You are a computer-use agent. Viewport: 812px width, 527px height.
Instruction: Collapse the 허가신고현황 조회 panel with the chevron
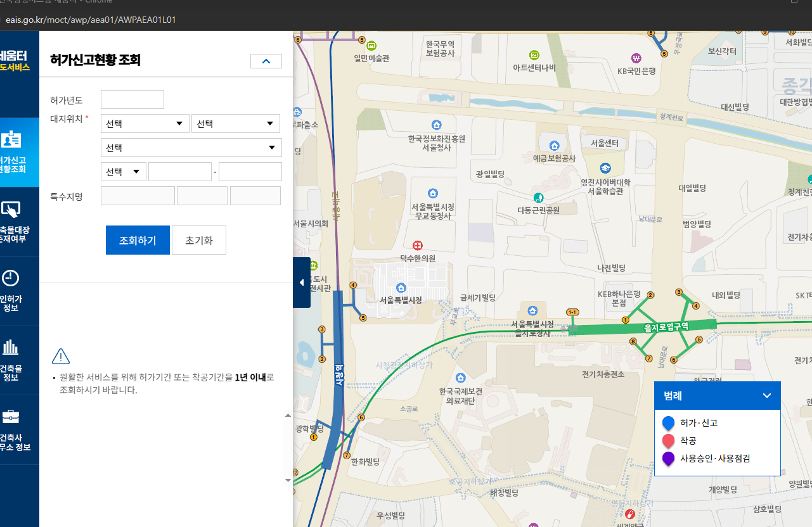pos(266,61)
